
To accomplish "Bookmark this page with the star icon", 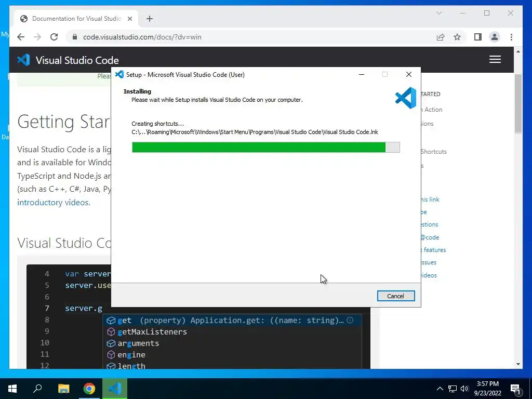I will point(457,37).
